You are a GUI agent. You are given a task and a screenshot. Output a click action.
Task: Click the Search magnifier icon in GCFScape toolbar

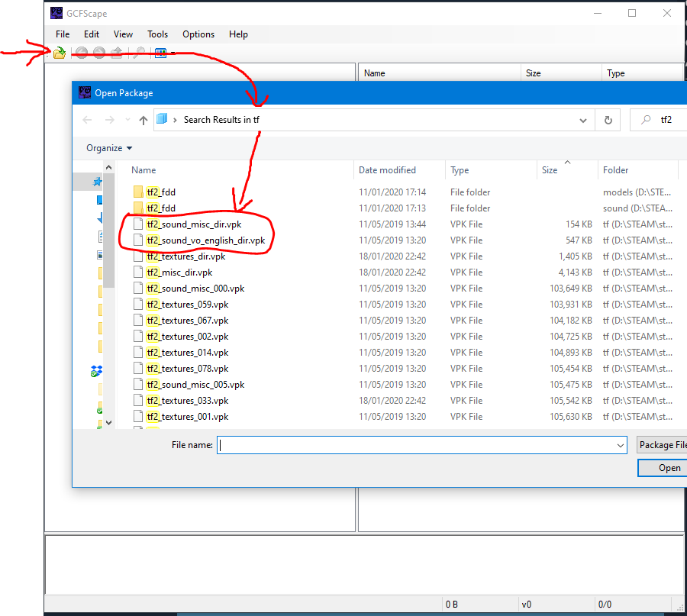(x=140, y=53)
